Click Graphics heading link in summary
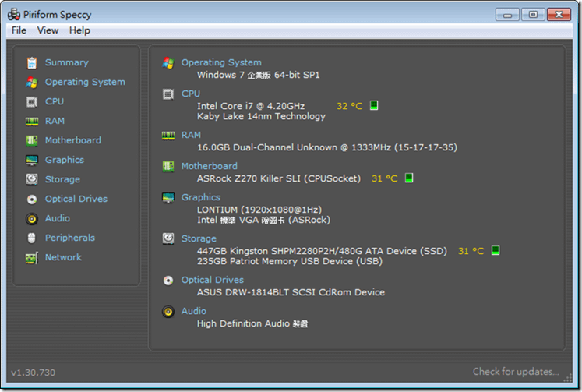Screen dimensions: 582x392 click(x=201, y=197)
